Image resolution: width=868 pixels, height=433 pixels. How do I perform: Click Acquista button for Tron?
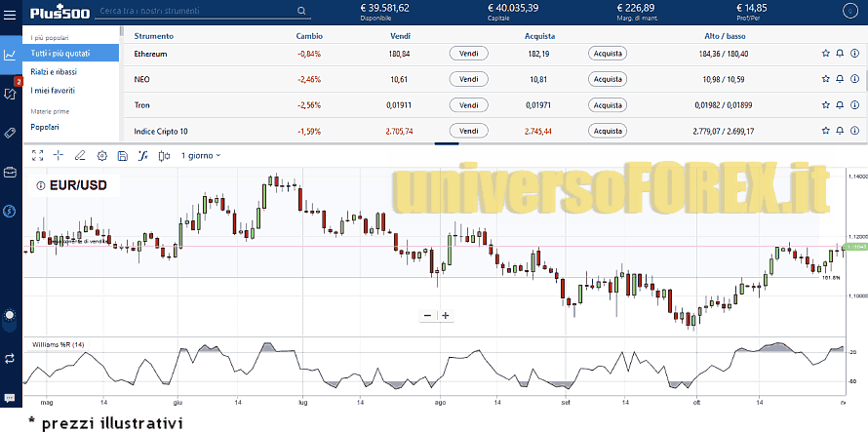point(607,104)
